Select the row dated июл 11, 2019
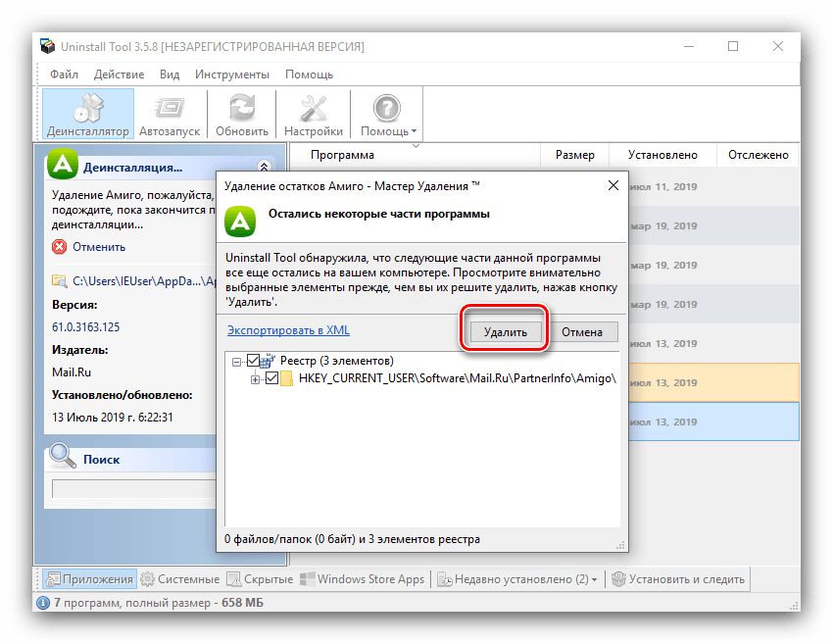The image size is (833, 644). click(x=713, y=186)
